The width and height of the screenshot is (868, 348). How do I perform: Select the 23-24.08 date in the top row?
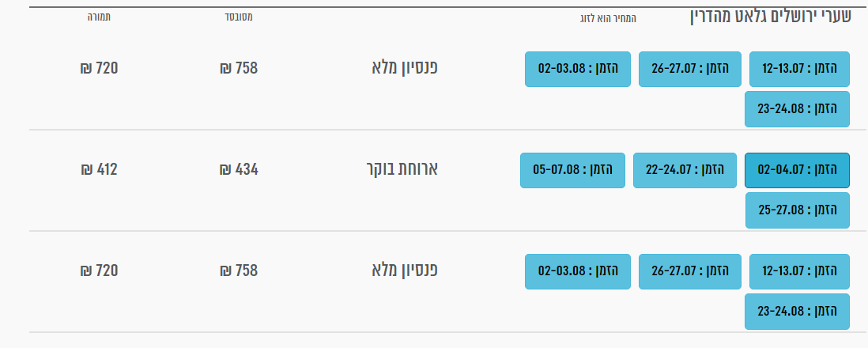[x=797, y=108]
